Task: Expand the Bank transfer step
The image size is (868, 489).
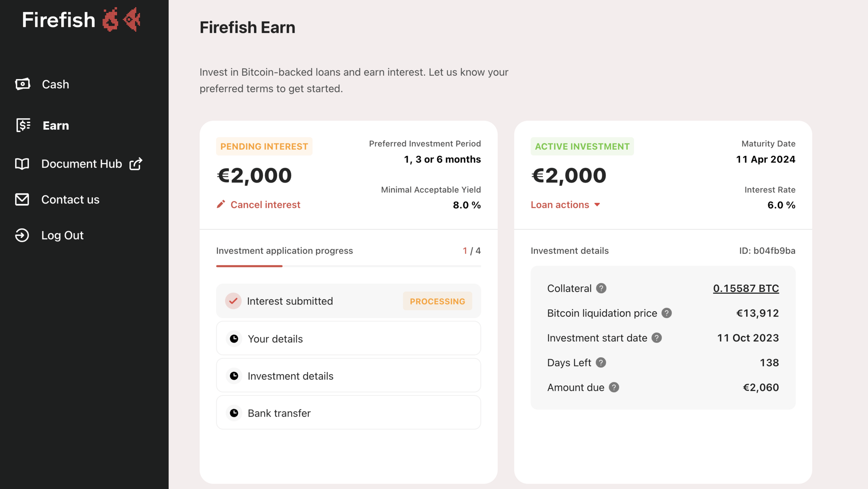Action: coord(348,413)
